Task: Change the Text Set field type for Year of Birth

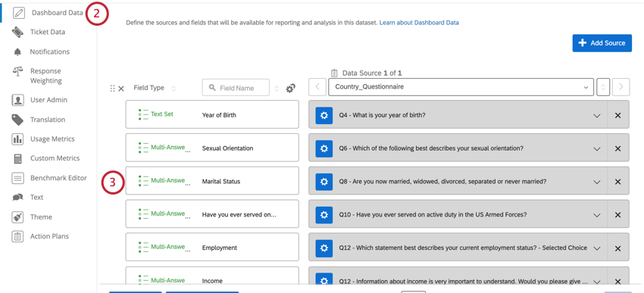Action: tap(156, 114)
